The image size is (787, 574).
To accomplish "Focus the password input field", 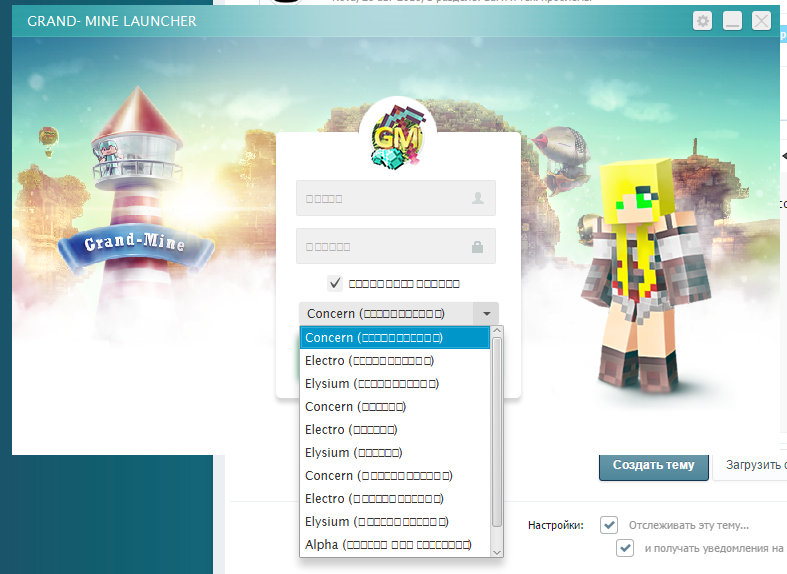I will tap(396, 246).
